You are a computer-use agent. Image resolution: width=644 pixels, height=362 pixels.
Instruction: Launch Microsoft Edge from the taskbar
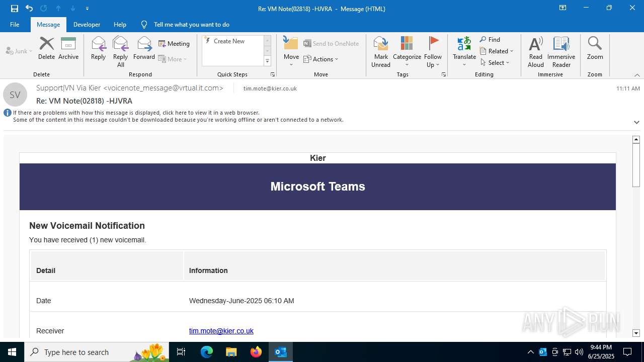(207, 352)
